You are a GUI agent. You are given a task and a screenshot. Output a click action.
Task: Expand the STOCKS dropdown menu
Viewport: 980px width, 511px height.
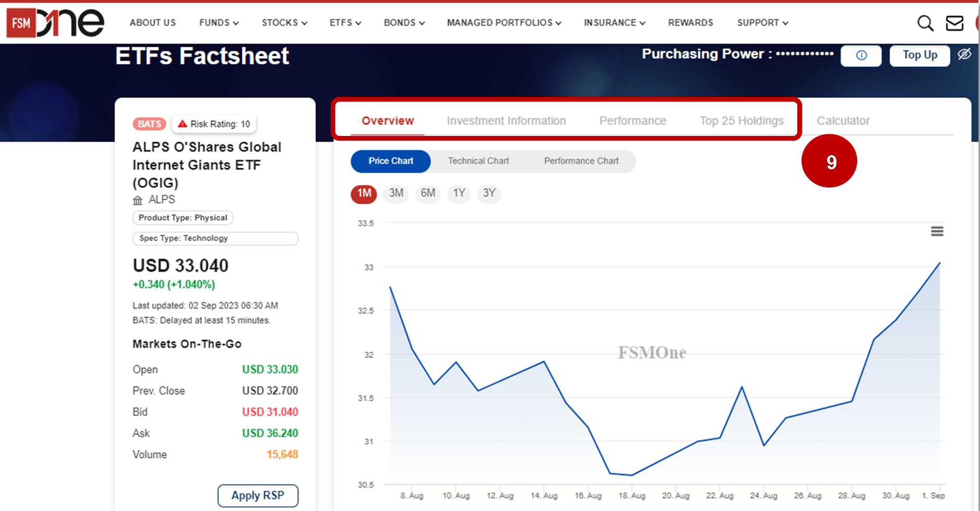click(x=284, y=22)
